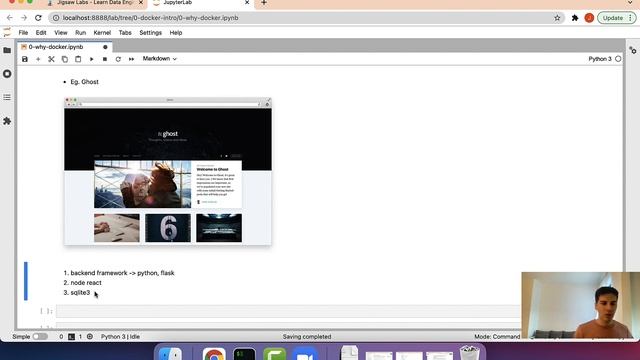Open the View menu
The height and width of the screenshot is (360, 640).
pyautogui.click(x=61, y=33)
